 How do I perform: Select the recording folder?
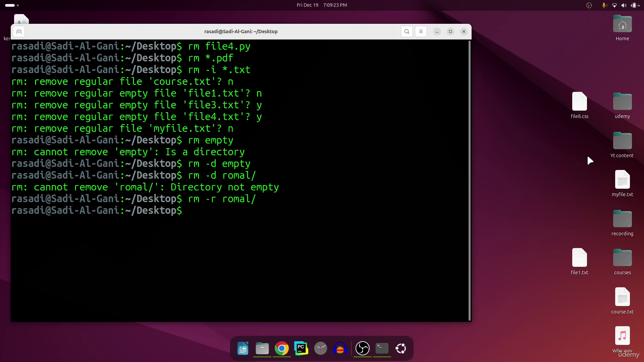pos(622,223)
